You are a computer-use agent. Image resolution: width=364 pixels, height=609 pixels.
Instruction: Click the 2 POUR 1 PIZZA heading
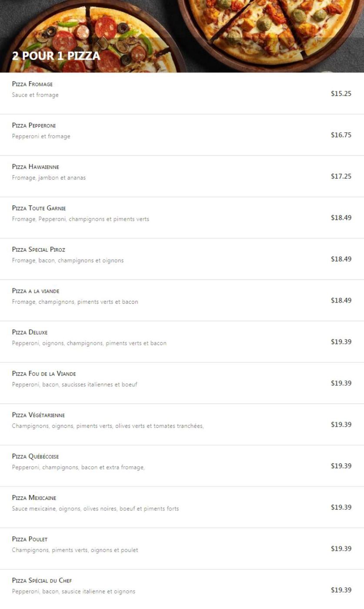pos(56,56)
